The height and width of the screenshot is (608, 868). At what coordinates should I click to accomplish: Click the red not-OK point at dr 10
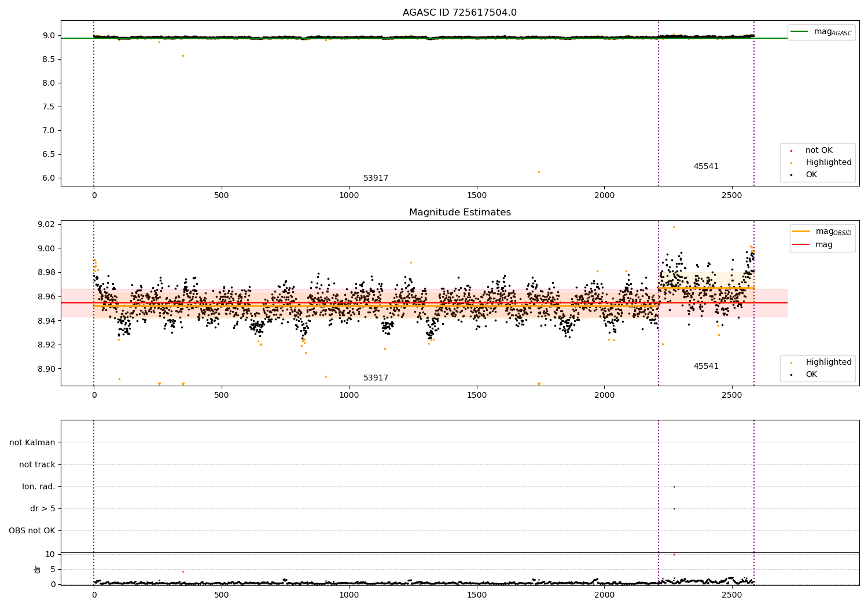click(x=674, y=555)
